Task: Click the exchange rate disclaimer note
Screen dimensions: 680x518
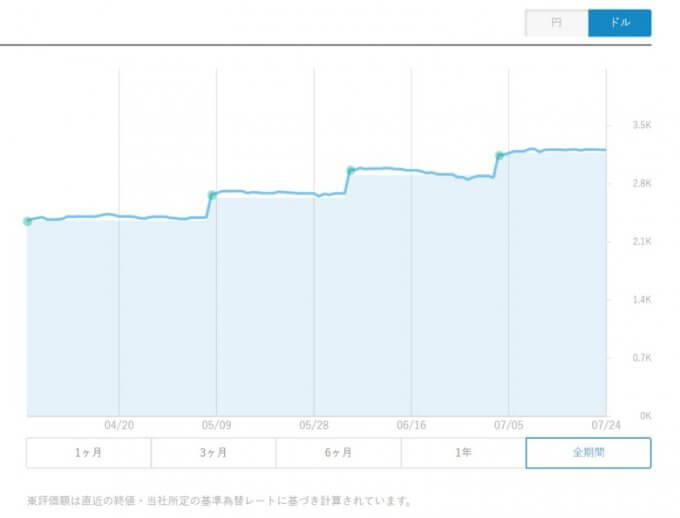Action: point(219,501)
